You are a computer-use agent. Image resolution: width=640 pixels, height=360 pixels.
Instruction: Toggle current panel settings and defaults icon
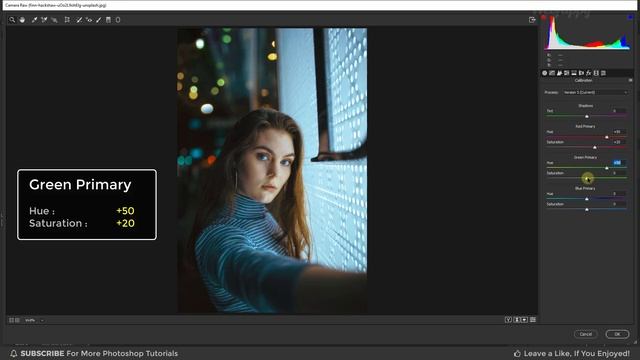click(x=533, y=320)
